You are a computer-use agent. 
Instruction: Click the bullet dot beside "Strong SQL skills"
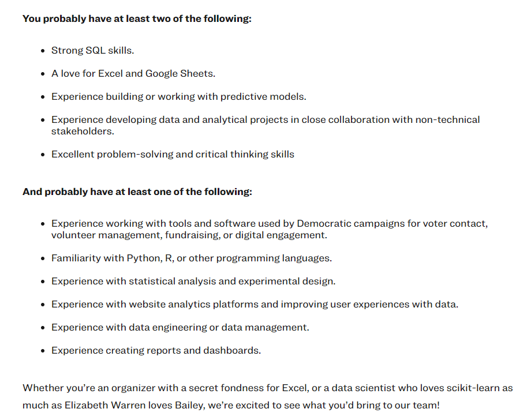tap(43, 51)
